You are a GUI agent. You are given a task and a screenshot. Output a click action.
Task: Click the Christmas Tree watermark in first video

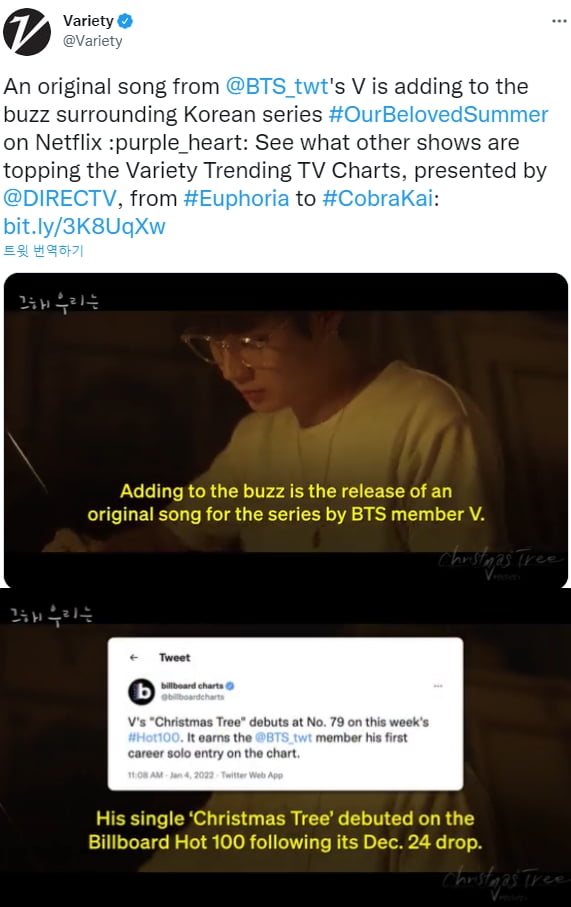[500, 561]
